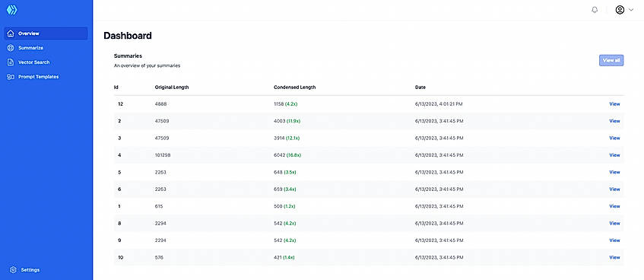The width and height of the screenshot is (644, 280).
Task: Click the Prompt Templates icon
Action: (11, 77)
